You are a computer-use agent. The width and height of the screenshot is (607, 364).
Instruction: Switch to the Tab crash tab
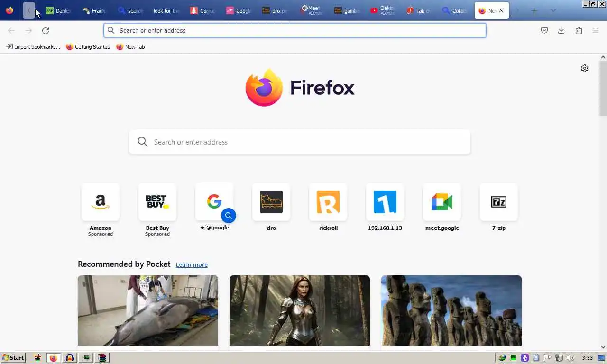(x=418, y=10)
